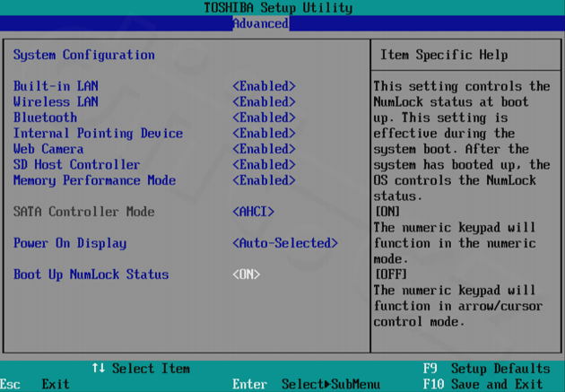
Task: Change Internal Pointing Device Enabled value
Action: click(264, 134)
